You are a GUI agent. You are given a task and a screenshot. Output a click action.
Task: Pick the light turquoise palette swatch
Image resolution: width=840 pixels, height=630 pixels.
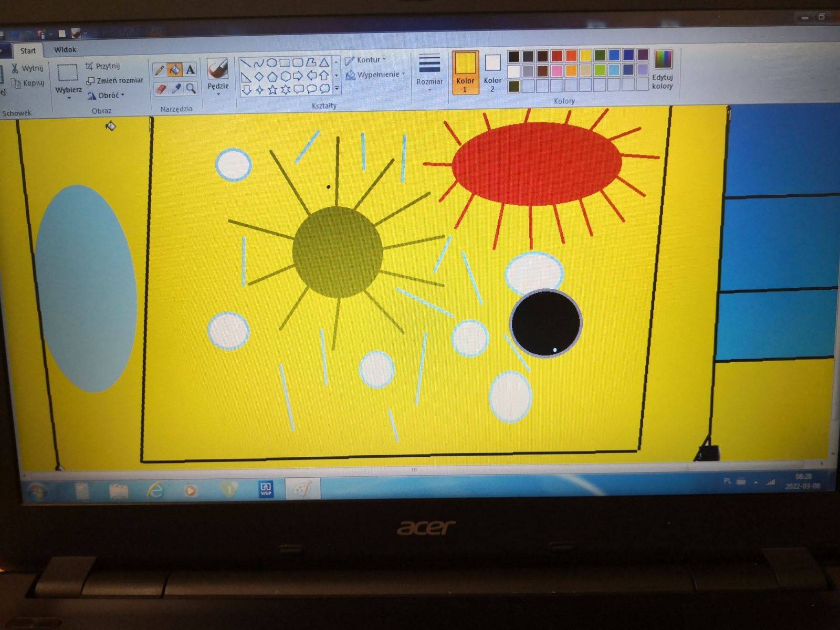[x=614, y=69]
